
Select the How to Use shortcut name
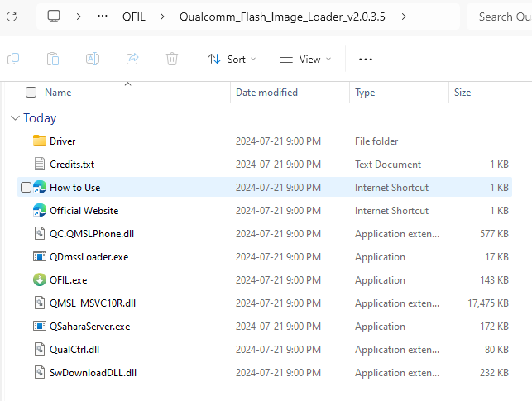(x=75, y=188)
